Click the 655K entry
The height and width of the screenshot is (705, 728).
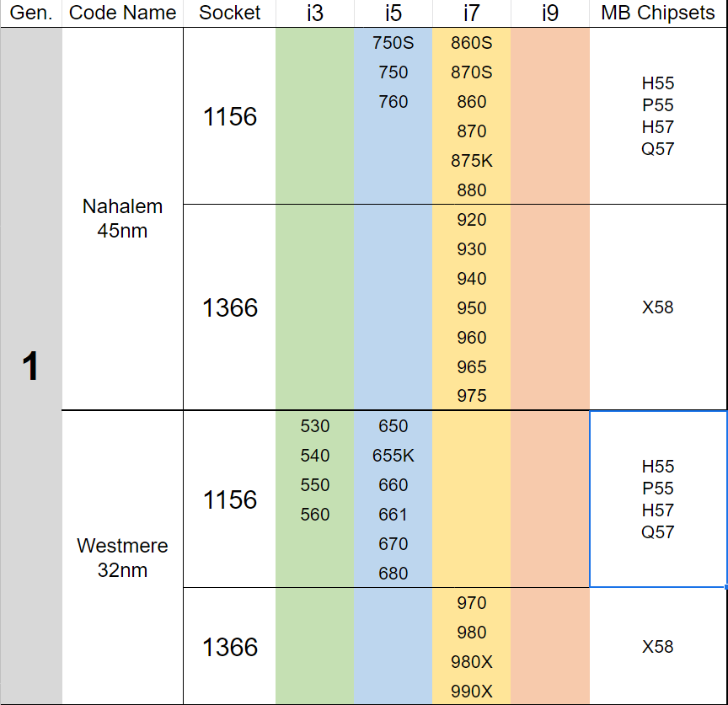click(393, 456)
